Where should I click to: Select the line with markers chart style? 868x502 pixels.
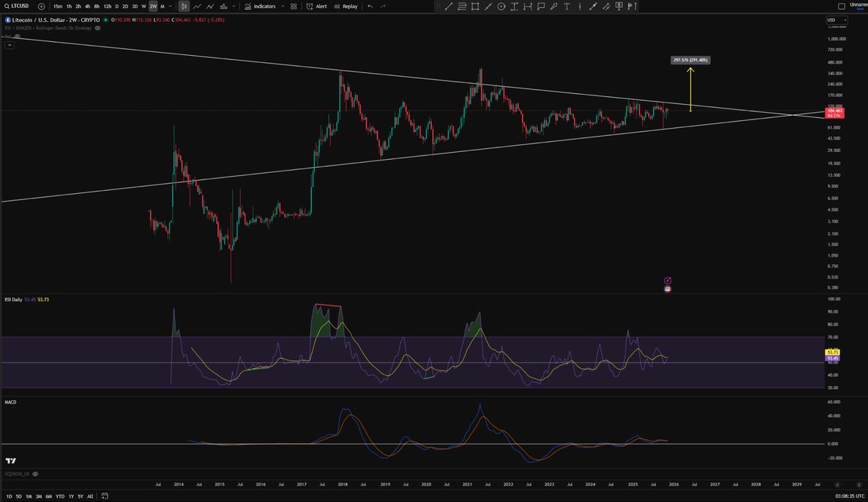[x=210, y=7]
